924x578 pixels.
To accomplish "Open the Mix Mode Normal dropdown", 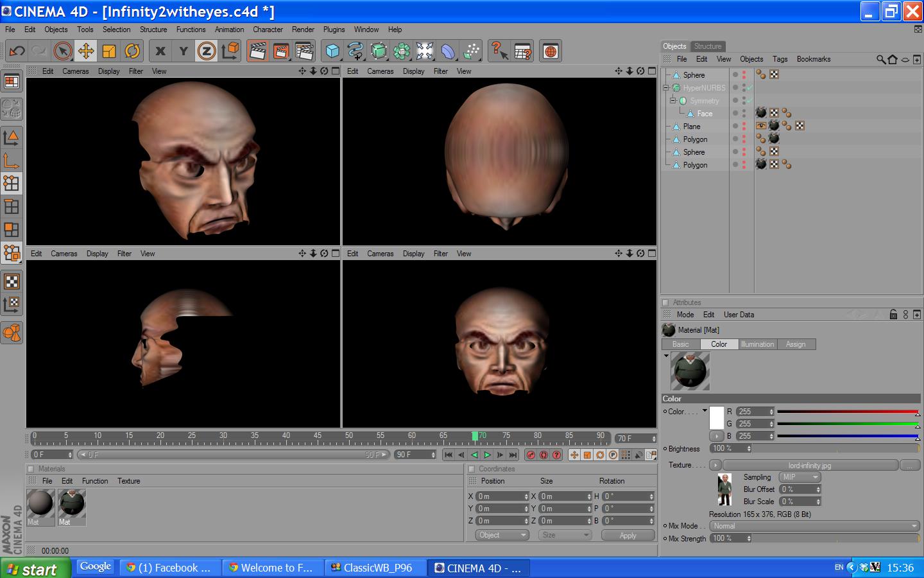I will 815,526.
